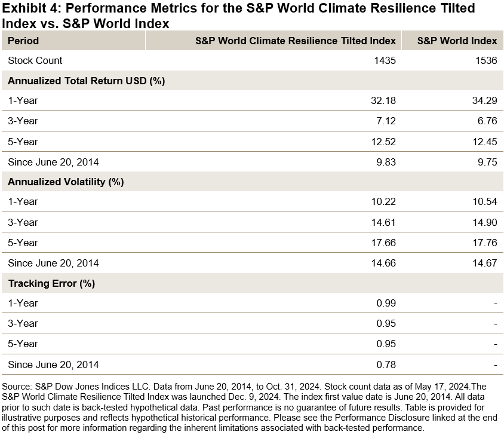Click the Stock Count row label

(x=35, y=60)
